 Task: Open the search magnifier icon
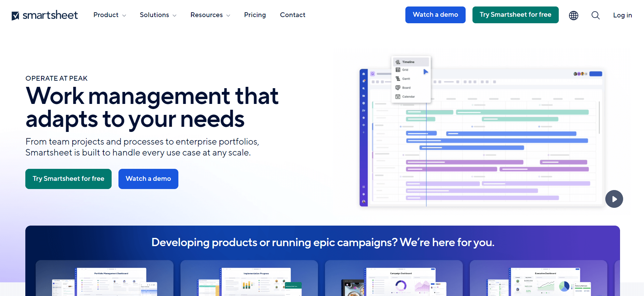595,15
